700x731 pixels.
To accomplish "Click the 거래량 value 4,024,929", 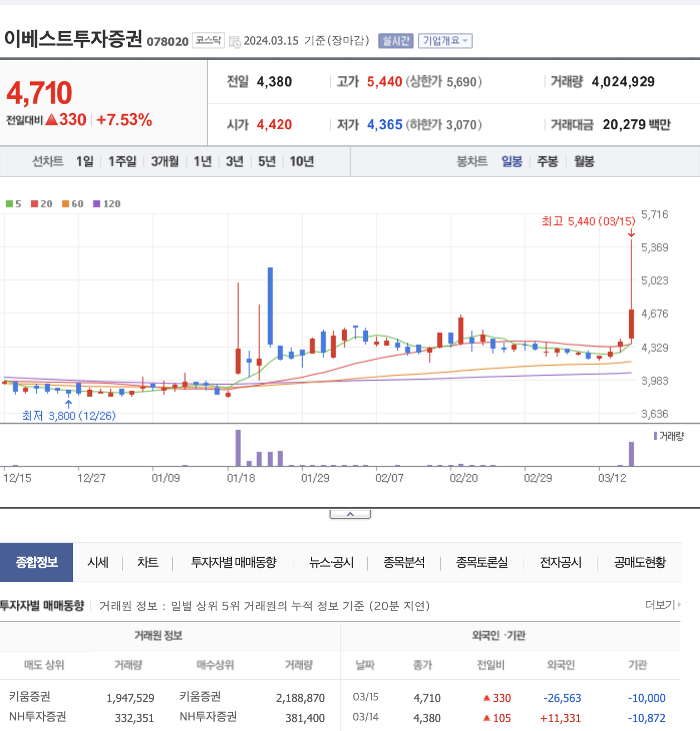I will point(623,82).
